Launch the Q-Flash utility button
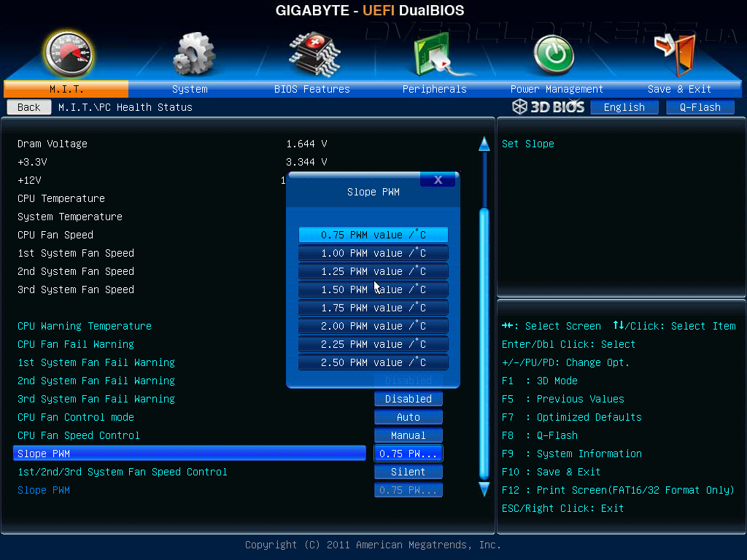The width and height of the screenshot is (747, 560). [700, 107]
